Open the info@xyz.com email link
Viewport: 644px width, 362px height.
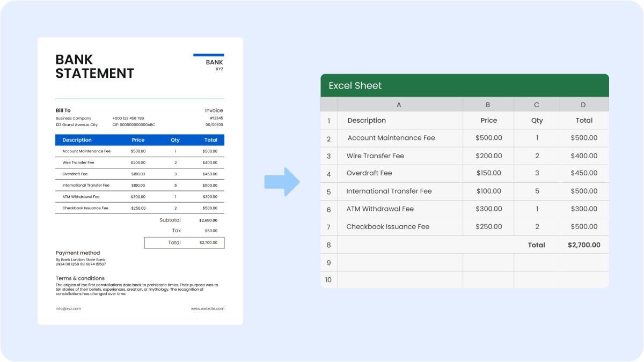point(69,308)
